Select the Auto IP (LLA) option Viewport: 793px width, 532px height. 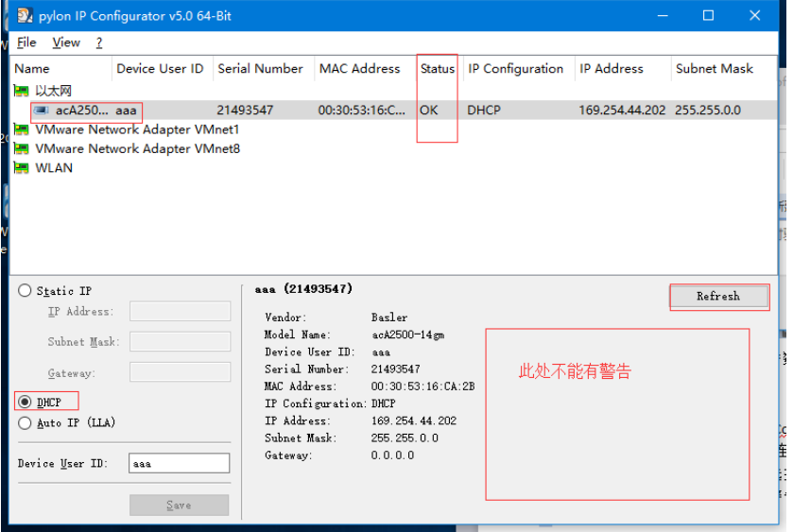(25, 422)
